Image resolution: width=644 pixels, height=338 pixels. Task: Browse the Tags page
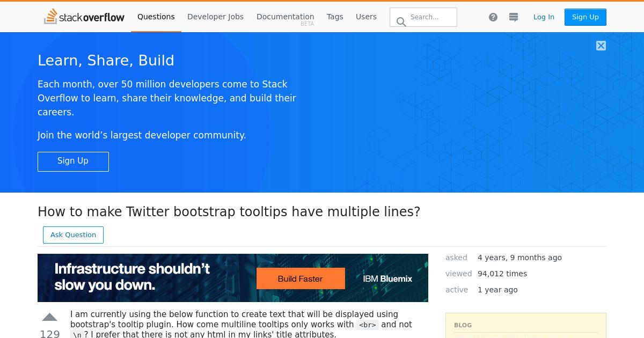(x=335, y=17)
